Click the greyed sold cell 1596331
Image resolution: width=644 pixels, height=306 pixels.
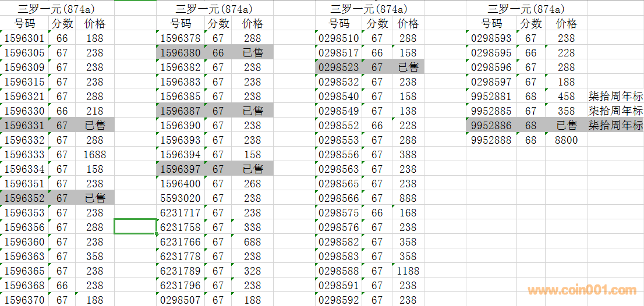point(24,126)
